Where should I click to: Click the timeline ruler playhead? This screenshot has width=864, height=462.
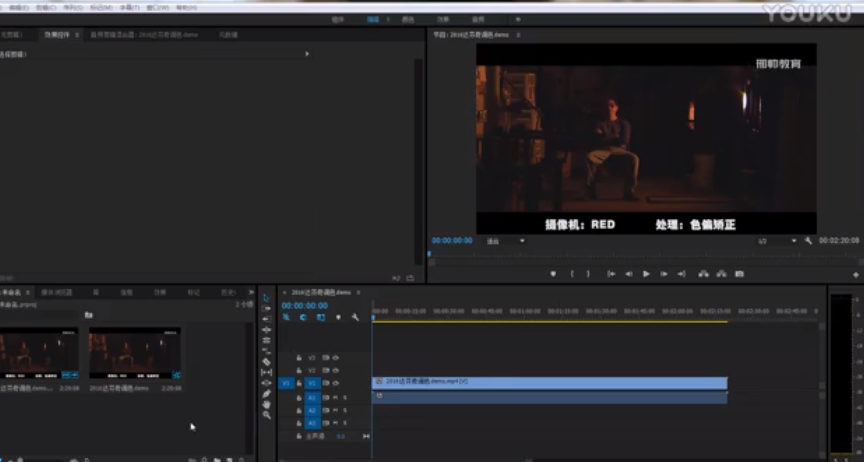pos(373,317)
